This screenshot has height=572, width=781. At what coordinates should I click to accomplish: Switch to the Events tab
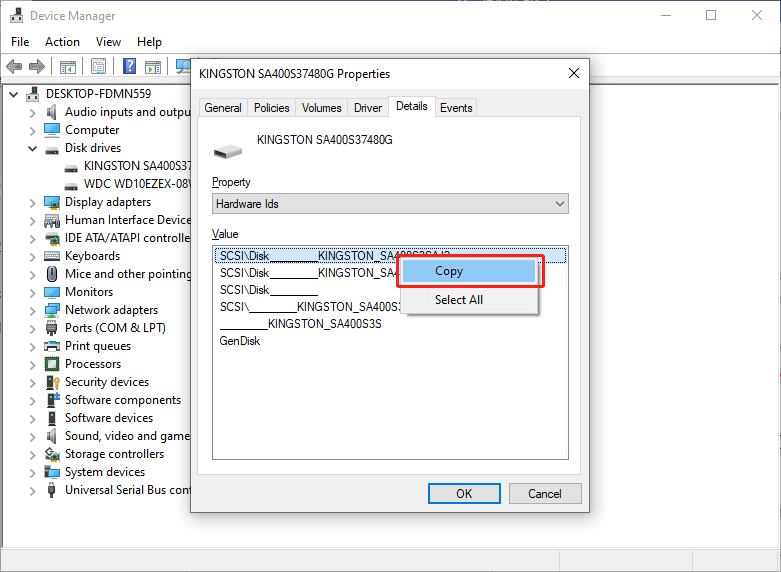tap(456, 108)
